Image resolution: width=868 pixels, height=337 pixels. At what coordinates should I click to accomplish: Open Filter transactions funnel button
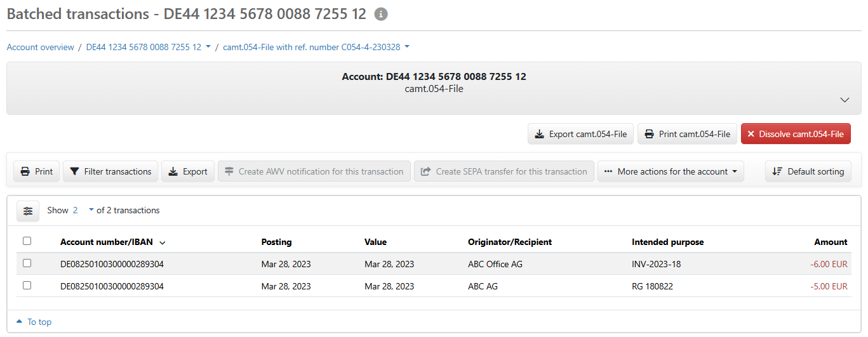tap(110, 171)
